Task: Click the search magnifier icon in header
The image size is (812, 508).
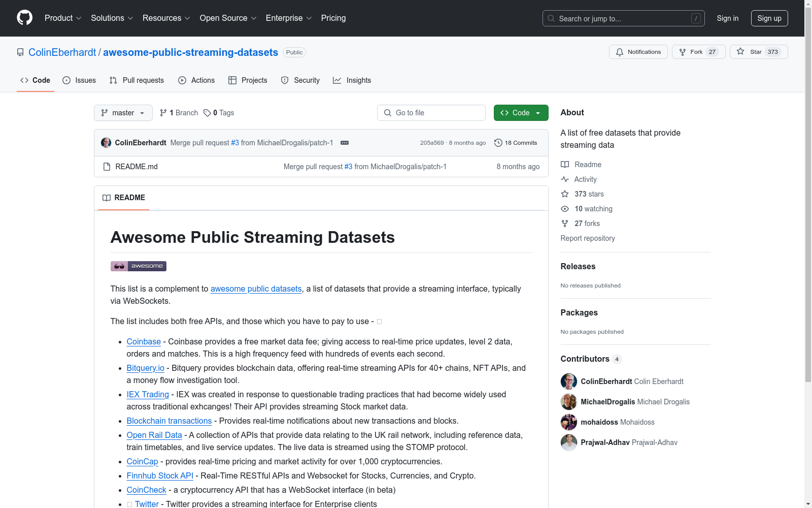Action: pos(551,18)
